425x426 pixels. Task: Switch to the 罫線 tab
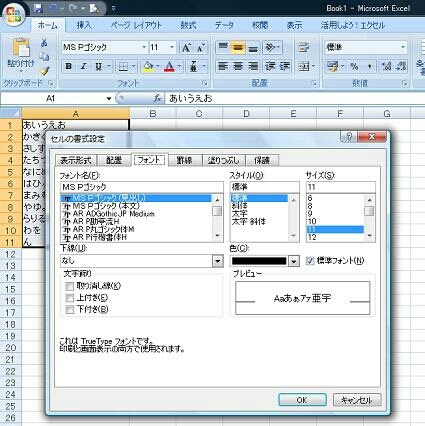185,161
